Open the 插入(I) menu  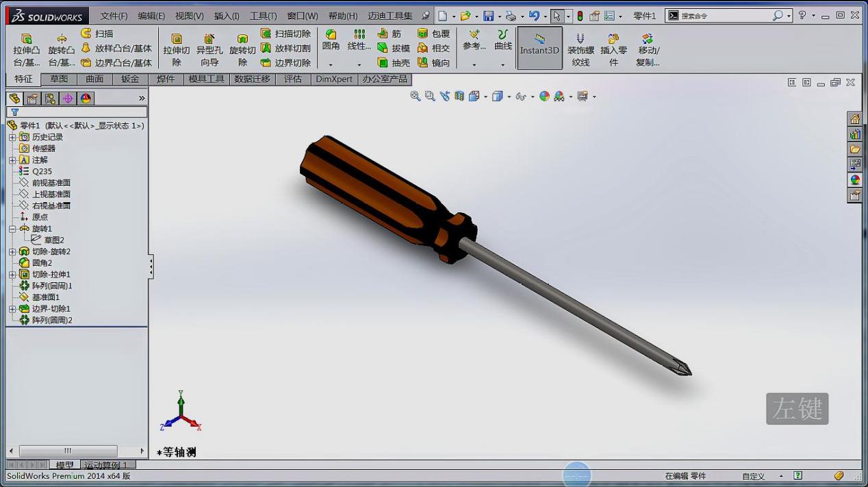(x=226, y=14)
